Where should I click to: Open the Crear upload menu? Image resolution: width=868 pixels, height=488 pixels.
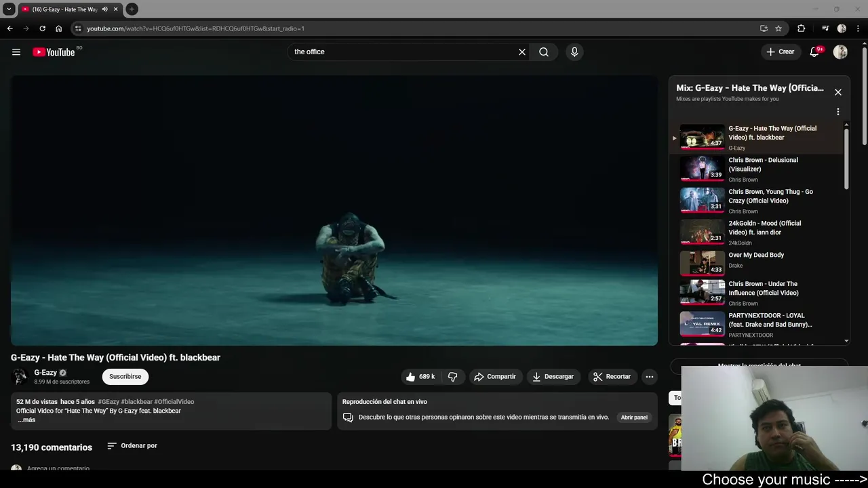pos(781,52)
